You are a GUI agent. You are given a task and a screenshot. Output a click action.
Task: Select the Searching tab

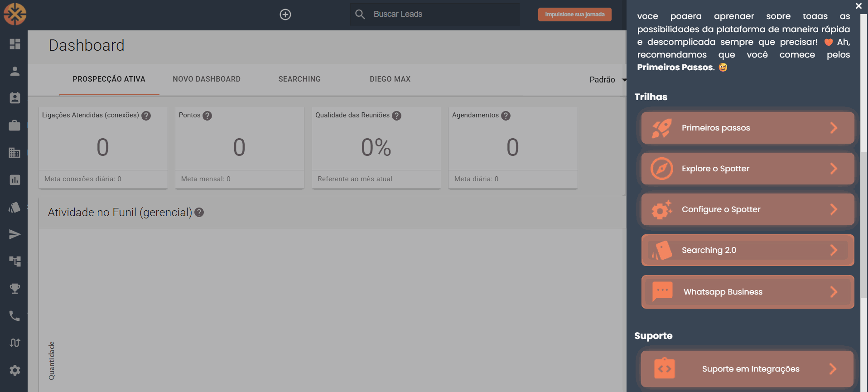299,79
